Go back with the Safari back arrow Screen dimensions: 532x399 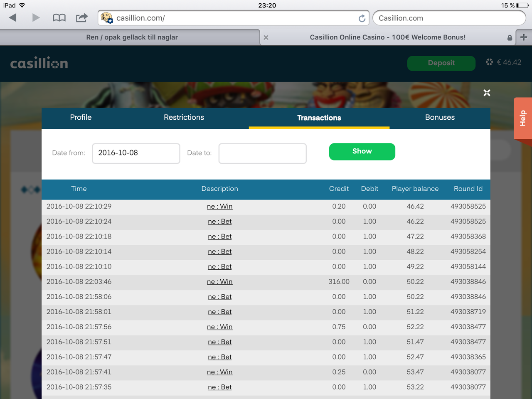(13, 18)
